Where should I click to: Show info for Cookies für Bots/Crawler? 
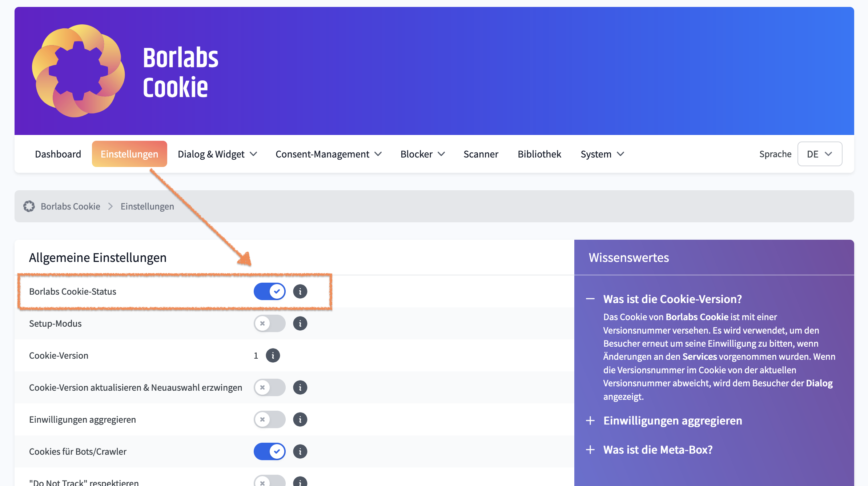click(300, 451)
